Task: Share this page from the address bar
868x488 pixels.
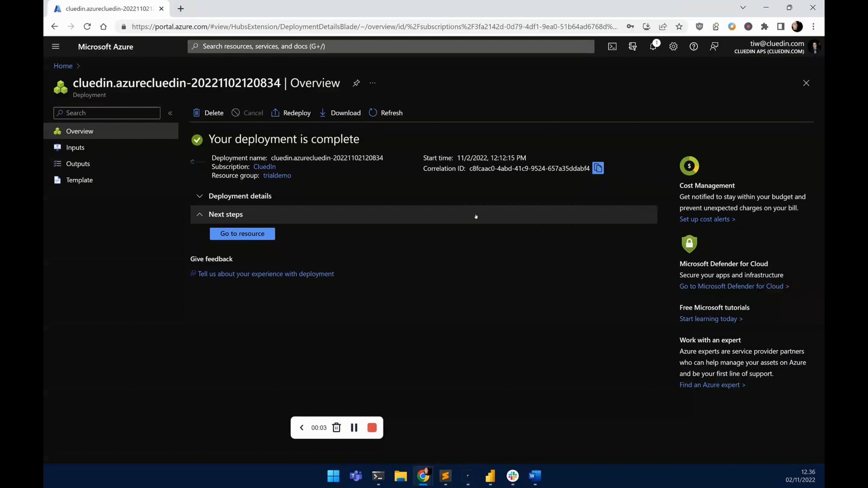Action: [x=663, y=26]
